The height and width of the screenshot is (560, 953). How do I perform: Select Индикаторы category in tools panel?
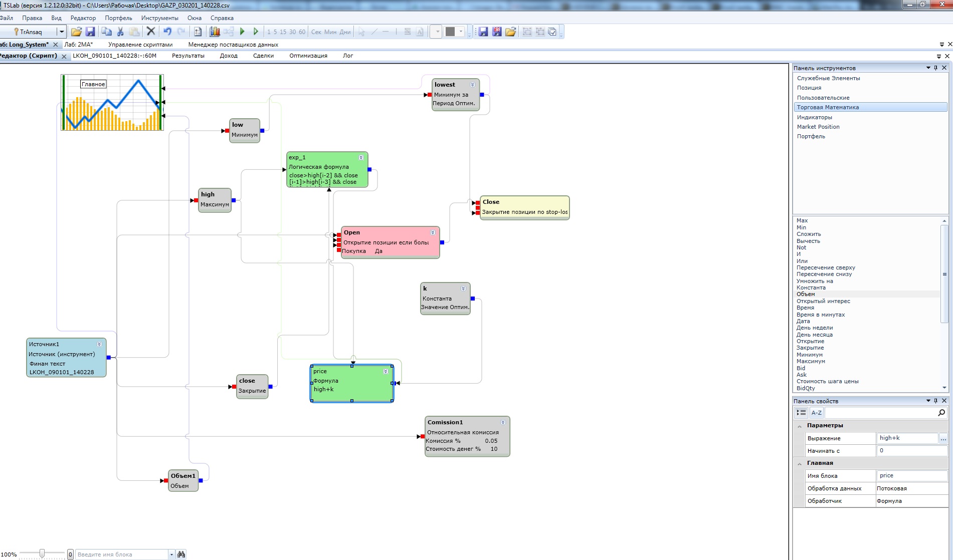click(x=814, y=117)
